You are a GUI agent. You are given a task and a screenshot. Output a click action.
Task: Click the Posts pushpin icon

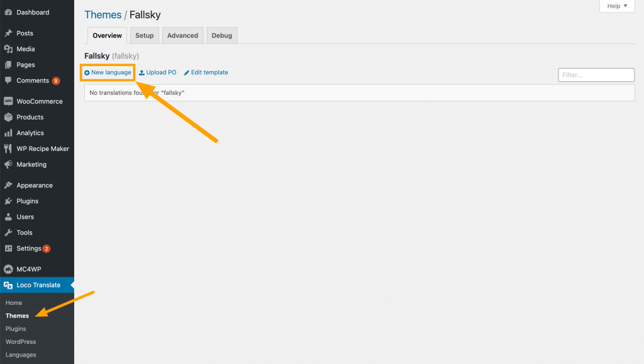[8, 33]
